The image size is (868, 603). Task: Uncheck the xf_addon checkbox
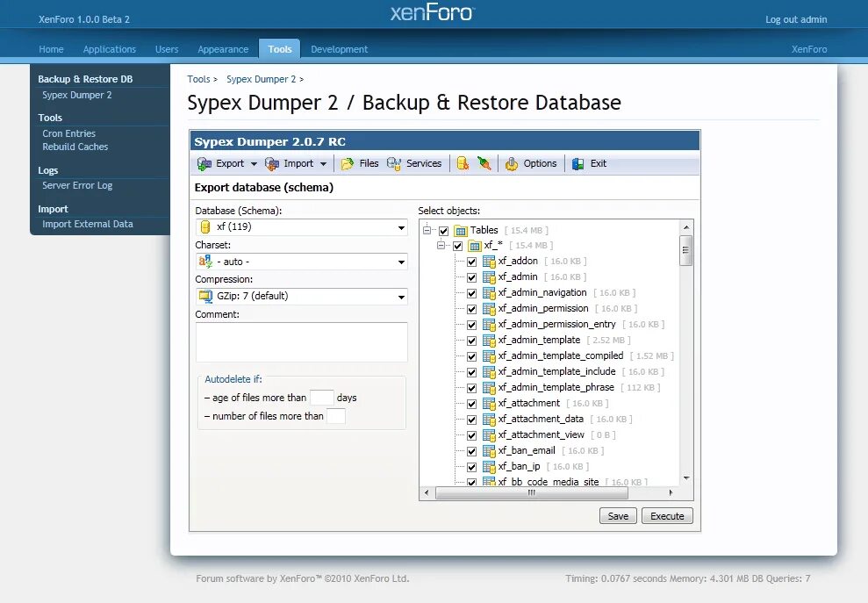(471, 262)
